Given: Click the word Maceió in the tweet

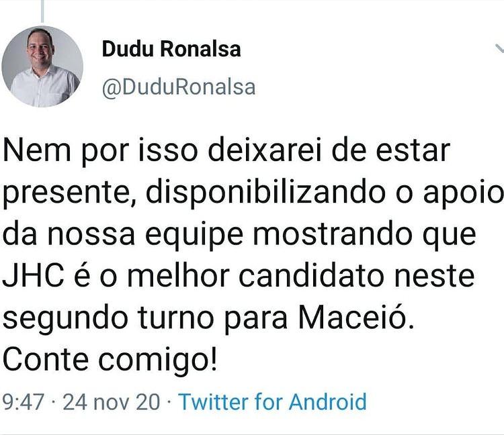Looking at the screenshot, I should (x=353, y=318).
